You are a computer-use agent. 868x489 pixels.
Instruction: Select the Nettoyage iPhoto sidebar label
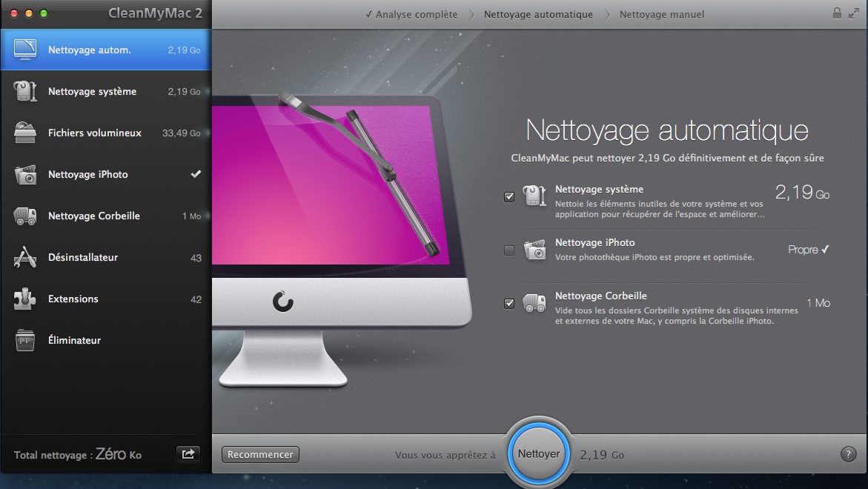(x=88, y=174)
